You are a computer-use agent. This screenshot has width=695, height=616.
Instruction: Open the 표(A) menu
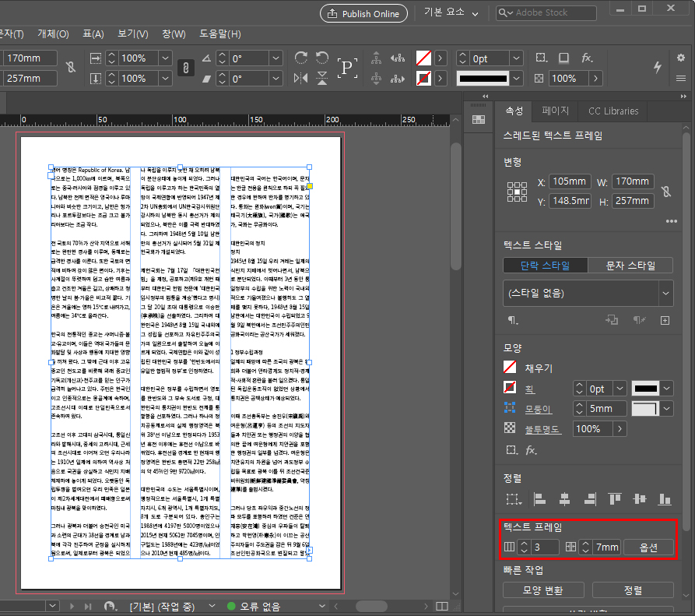pyautogui.click(x=93, y=34)
